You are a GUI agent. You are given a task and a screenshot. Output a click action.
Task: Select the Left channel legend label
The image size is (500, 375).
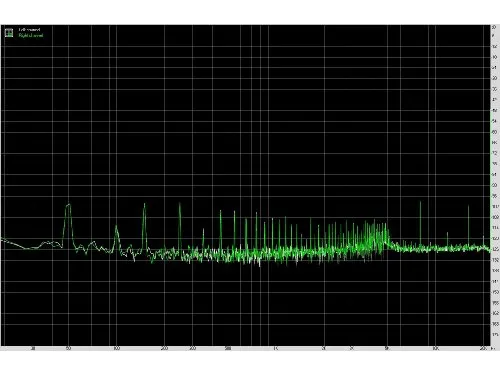(30, 30)
